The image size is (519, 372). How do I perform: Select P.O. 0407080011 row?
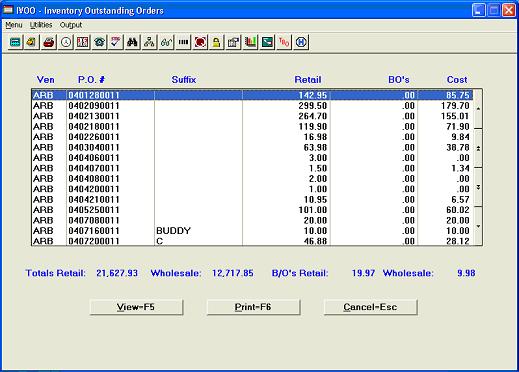(x=253, y=220)
